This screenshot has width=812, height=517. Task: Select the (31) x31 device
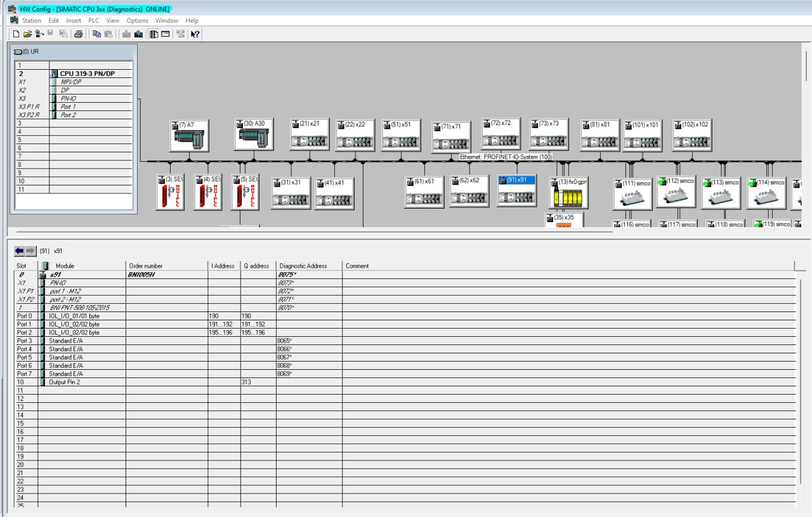(x=291, y=192)
